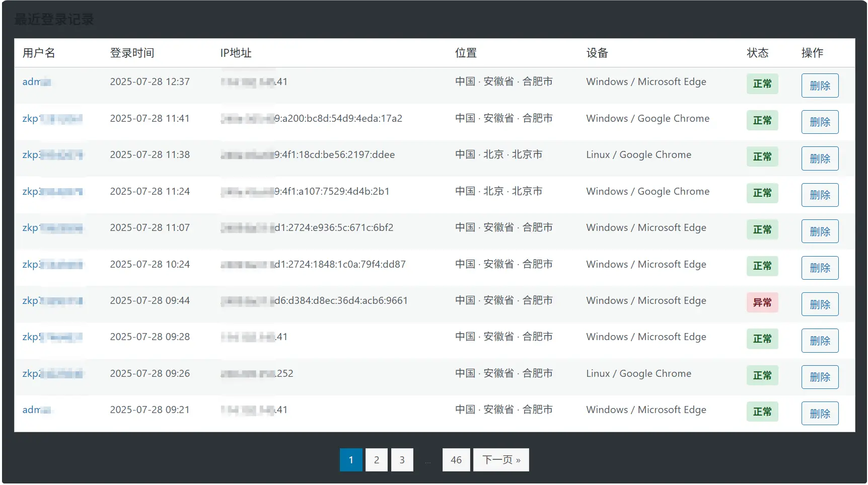Go to page 2 of login records

click(x=377, y=460)
